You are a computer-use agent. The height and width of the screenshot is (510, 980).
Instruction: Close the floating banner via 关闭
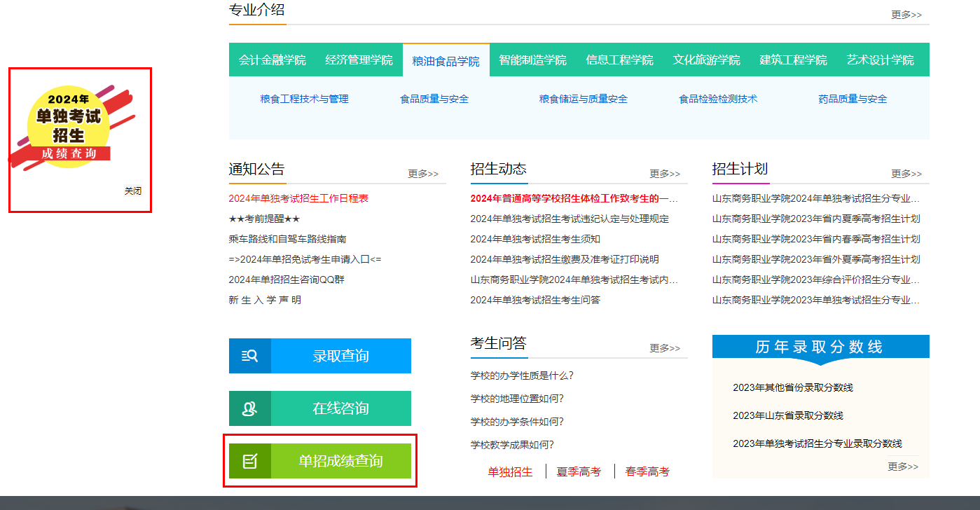pos(133,191)
